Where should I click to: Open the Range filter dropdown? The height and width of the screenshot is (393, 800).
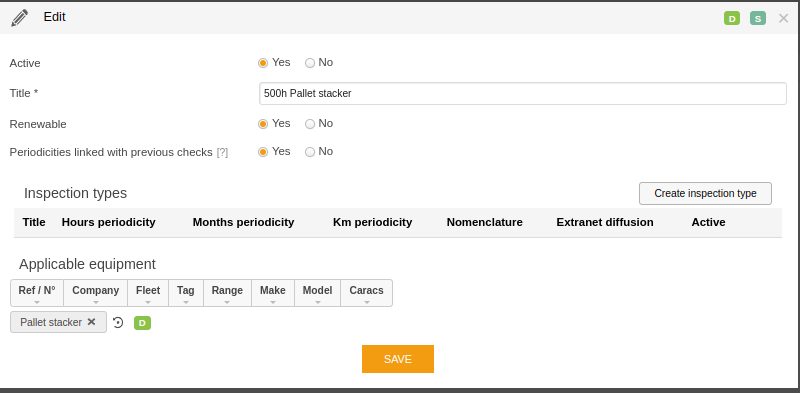click(x=227, y=293)
